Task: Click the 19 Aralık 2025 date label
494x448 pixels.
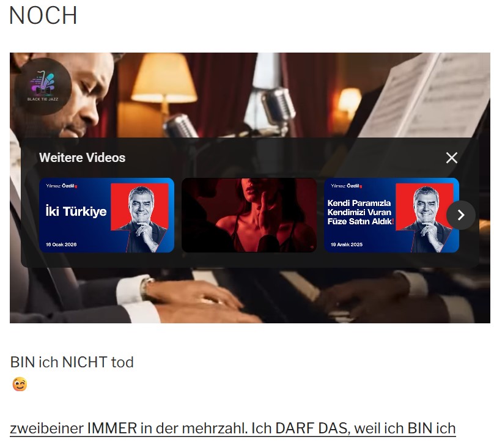Action: coord(347,244)
